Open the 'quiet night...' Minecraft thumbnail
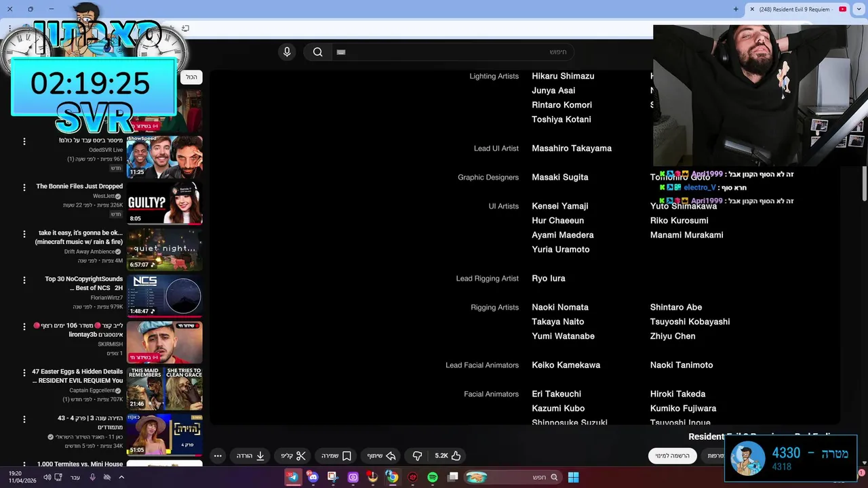868x488 pixels. [x=164, y=249]
